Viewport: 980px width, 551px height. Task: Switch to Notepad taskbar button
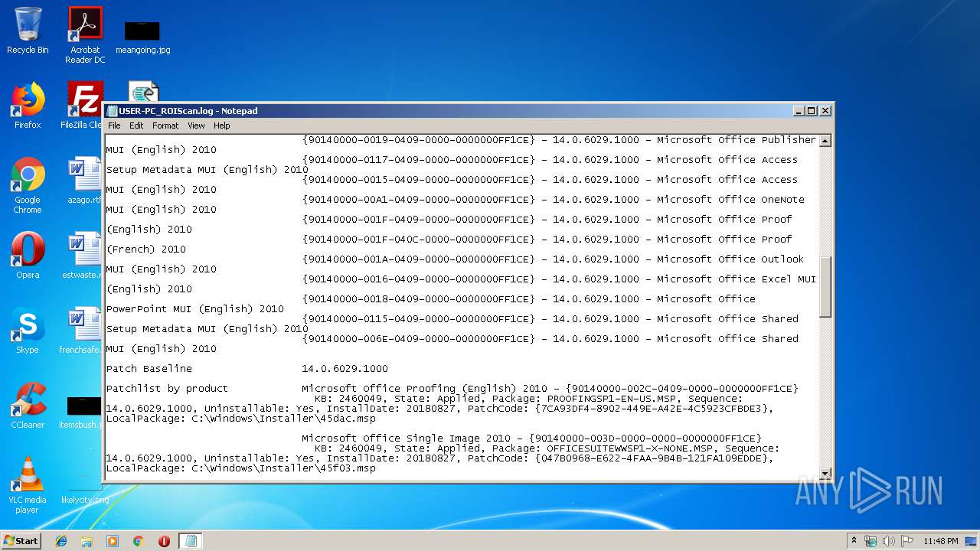coord(190,541)
